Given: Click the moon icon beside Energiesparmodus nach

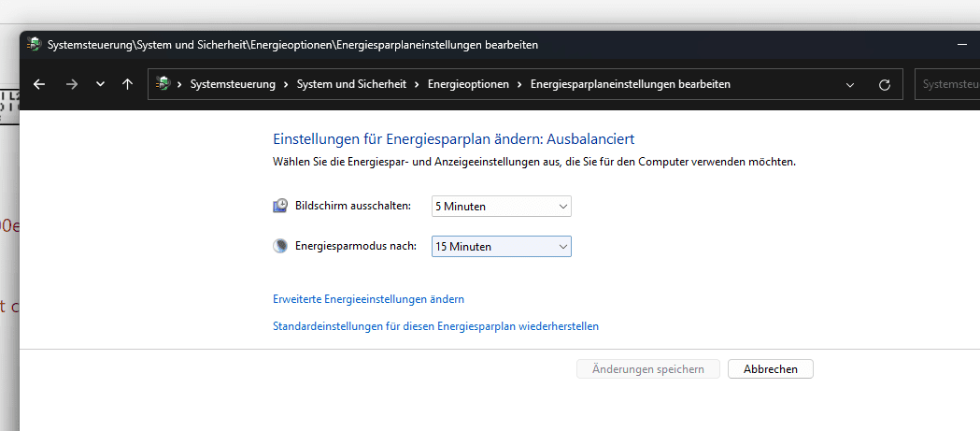Looking at the screenshot, I should (280, 247).
